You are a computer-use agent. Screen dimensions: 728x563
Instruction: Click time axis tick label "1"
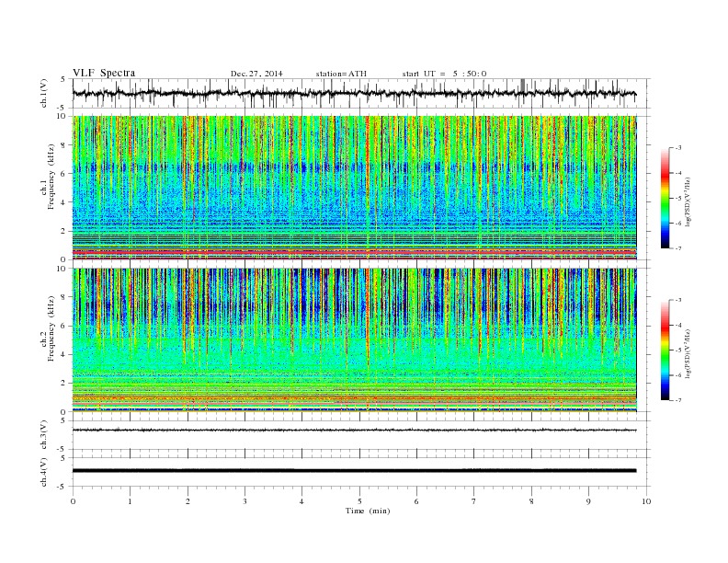[x=130, y=501]
